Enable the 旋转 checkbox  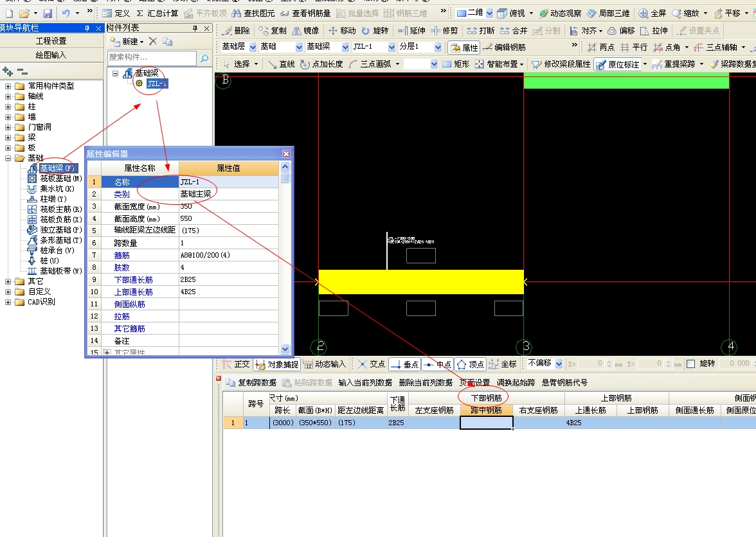click(690, 364)
